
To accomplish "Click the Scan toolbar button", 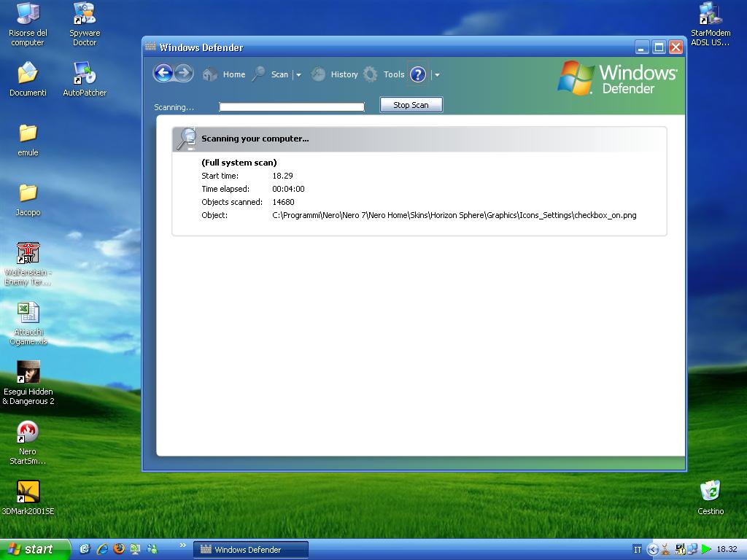I will 271,74.
